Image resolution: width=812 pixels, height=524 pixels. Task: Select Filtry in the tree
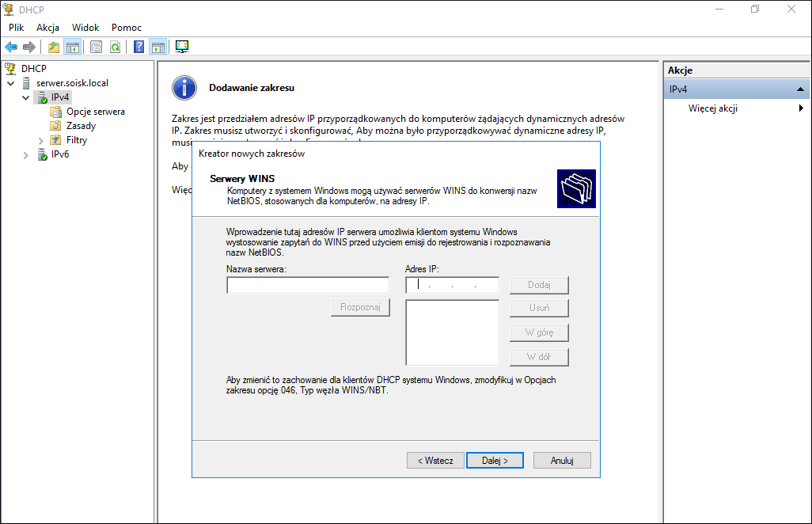pyautogui.click(x=77, y=140)
